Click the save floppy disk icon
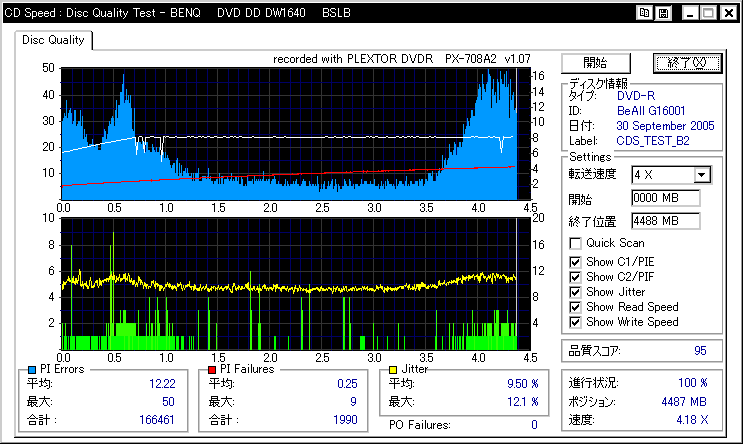 pyautogui.click(x=663, y=13)
